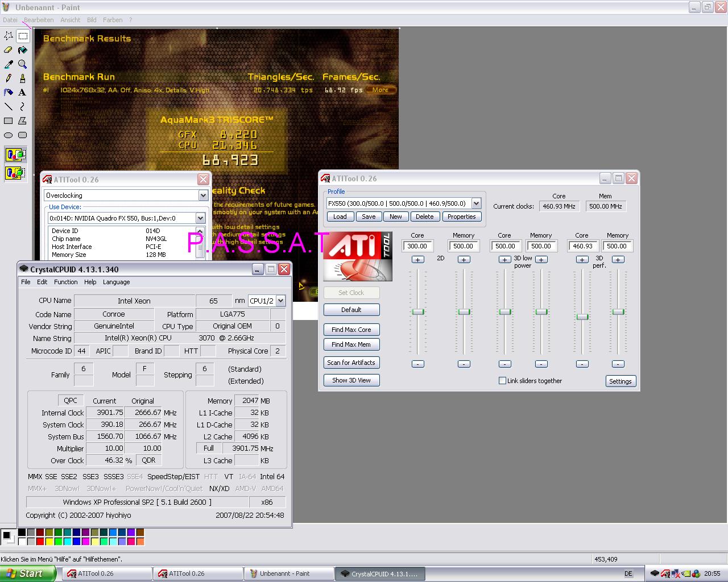Choose the Ellipse shape tool
Screen dimensions: 728x582
pos(9,135)
